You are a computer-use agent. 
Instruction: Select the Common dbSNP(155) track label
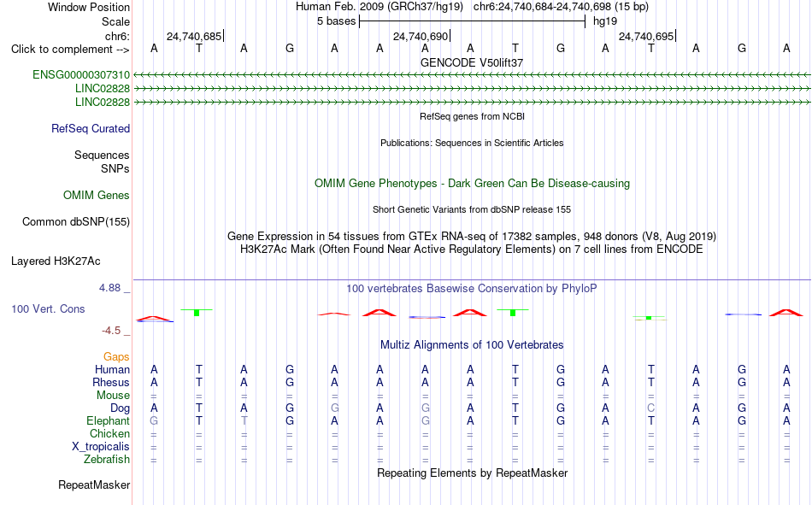coord(76,221)
